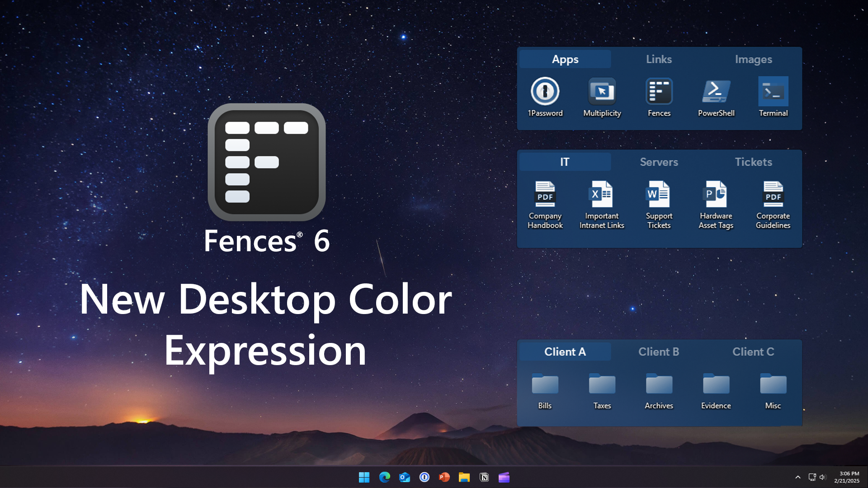Open the Fences app icon in Apps fence

point(659,97)
